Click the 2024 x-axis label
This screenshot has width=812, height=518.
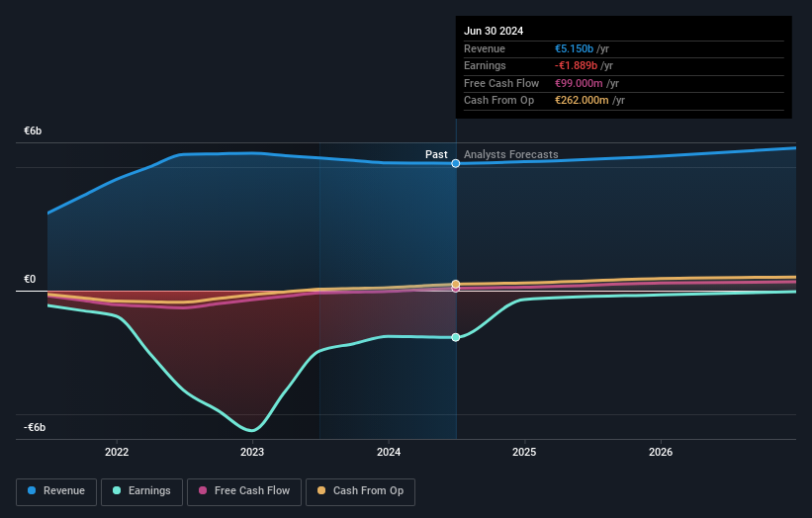[389, 452]
